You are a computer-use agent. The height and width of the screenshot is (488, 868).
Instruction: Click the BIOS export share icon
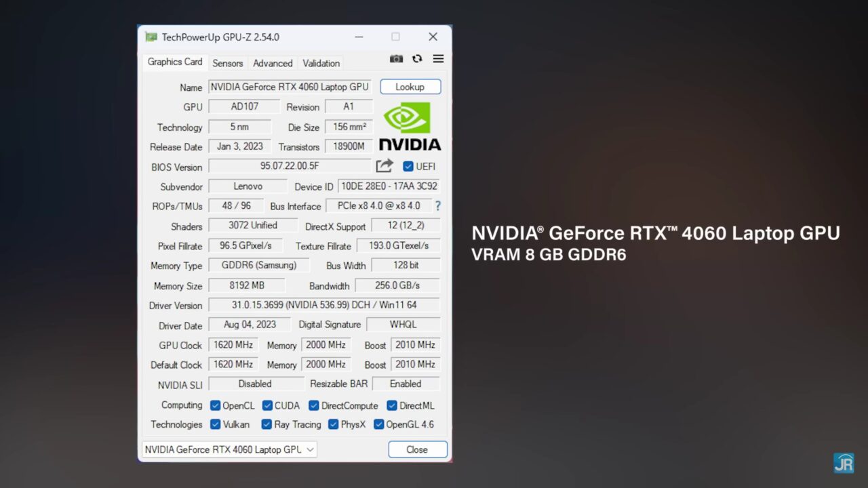click(384, 166)
